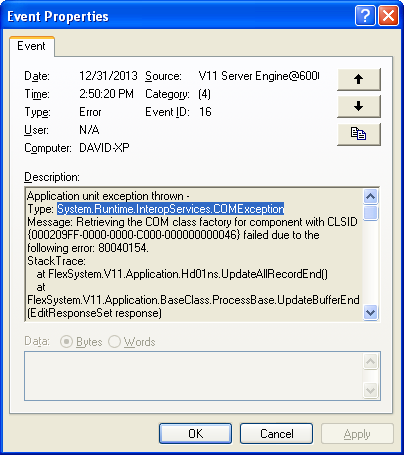Click the error code 80040154 line
The height and width of the screenshot is (455, 404).
click(88, 248)
